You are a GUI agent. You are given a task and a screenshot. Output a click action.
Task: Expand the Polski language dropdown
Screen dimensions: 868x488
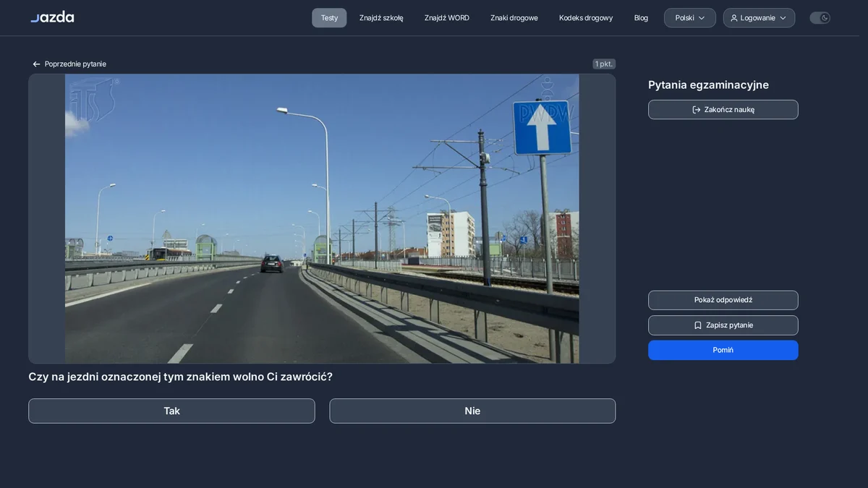point(690,18)
